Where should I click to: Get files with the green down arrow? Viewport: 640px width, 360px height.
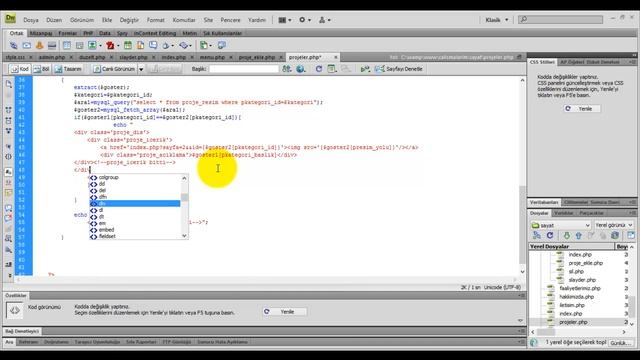click(567, 236)
